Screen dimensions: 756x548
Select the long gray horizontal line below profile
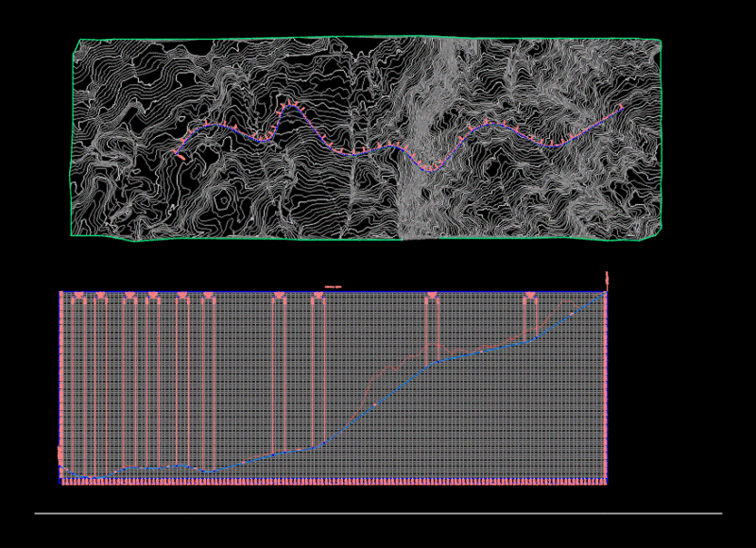click(x=379, y=513)
